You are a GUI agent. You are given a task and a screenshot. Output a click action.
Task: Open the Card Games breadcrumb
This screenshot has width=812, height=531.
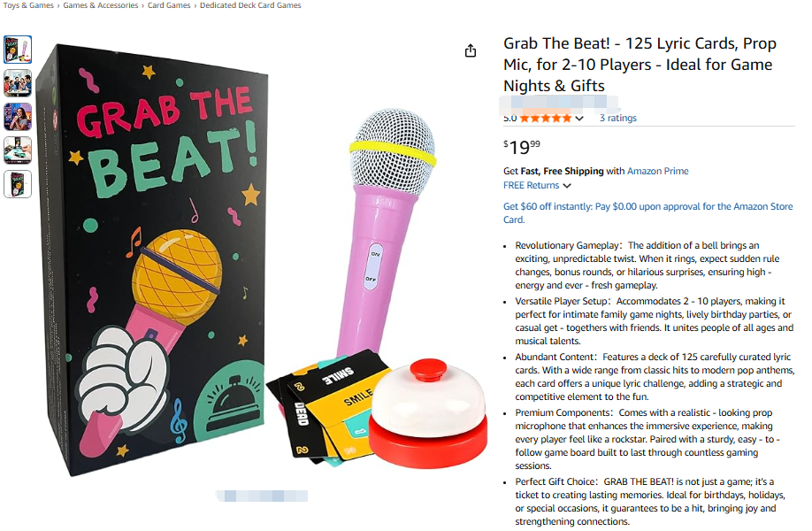(168, 5)
